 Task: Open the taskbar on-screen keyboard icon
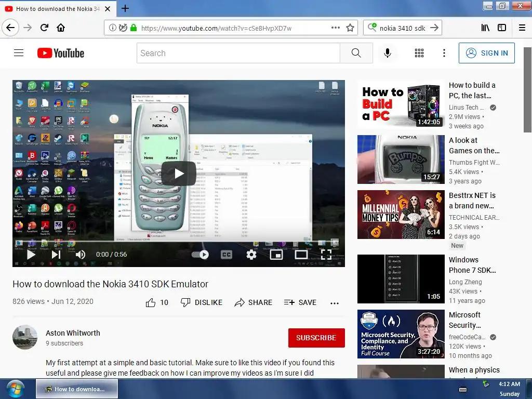click(x=463, y=389)
